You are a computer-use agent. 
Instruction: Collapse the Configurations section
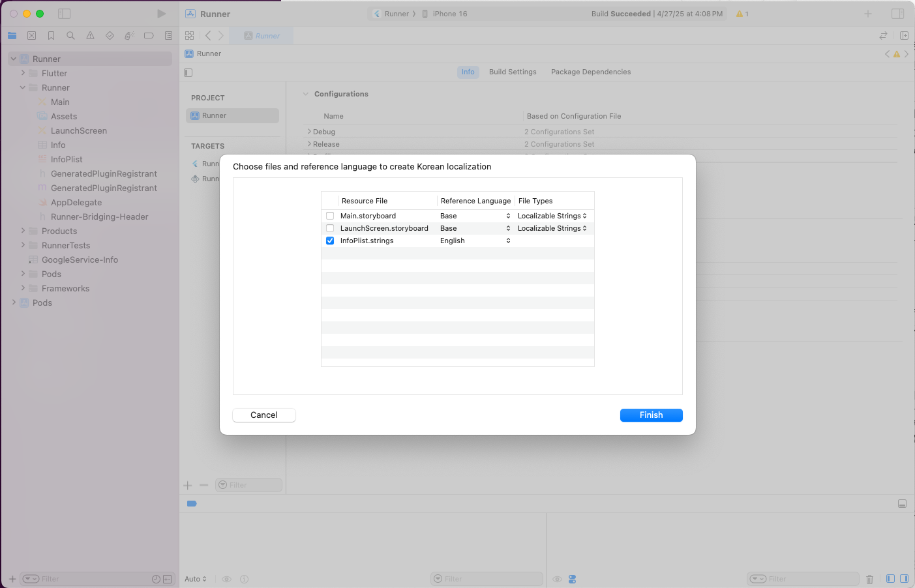[305, 94]
